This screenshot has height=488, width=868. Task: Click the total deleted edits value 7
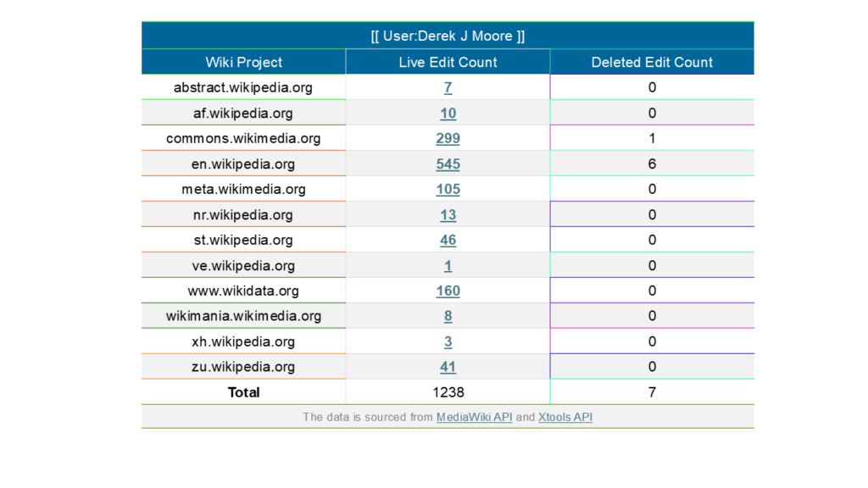click(x=652, y=392)
